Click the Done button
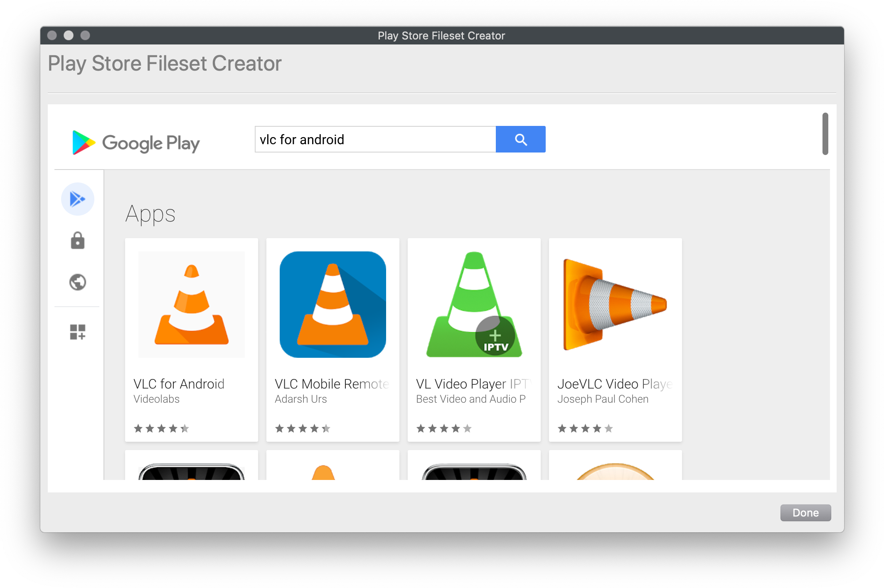884x588 pixels. [805, 512]
